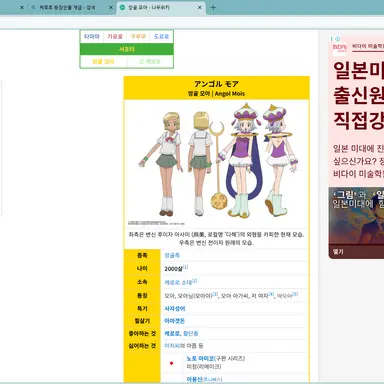
Task: Open the 아저씨 link in the 싫어하는 것 row
Action: tap(172, 346)
